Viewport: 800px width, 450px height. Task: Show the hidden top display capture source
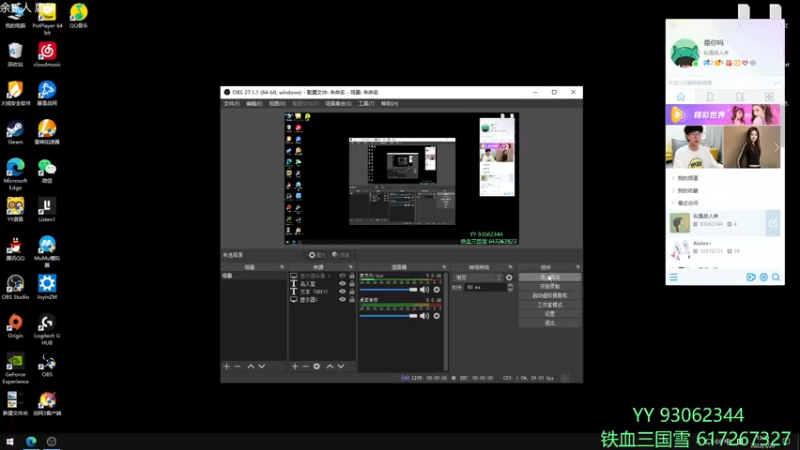click(342, 276)
